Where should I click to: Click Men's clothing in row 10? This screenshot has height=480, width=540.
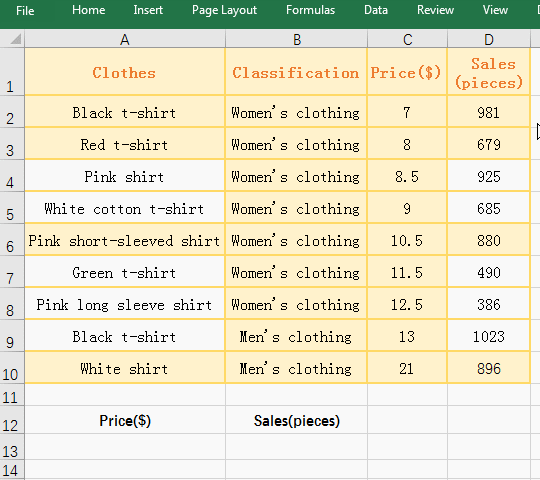(296, 368)
